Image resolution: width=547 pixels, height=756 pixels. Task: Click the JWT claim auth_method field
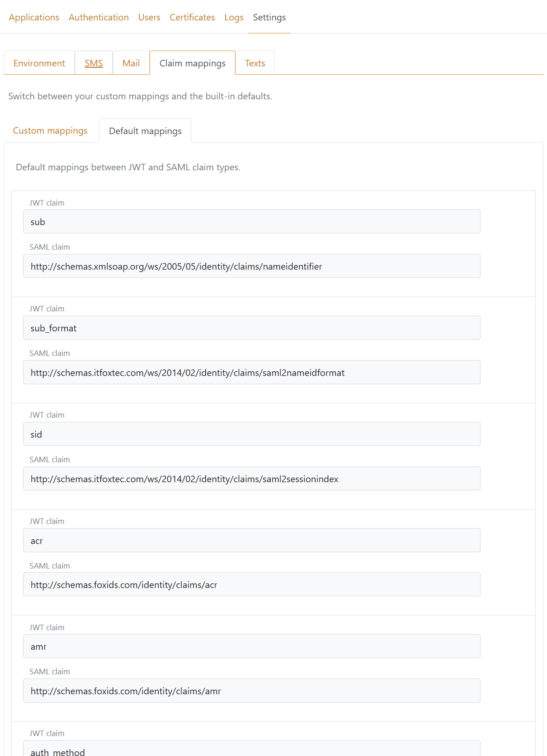click(x=252, y=749)
